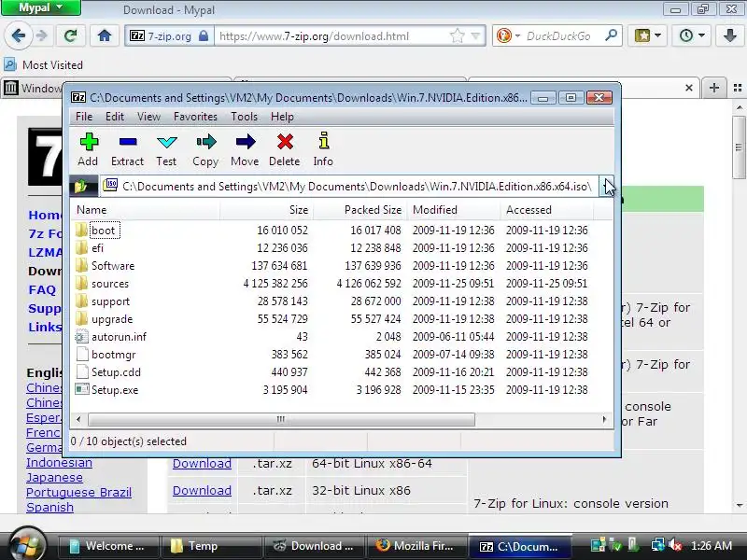The image size is (747, 560).
Task: Select the bootmgr file icon
Action: [82, 355]
